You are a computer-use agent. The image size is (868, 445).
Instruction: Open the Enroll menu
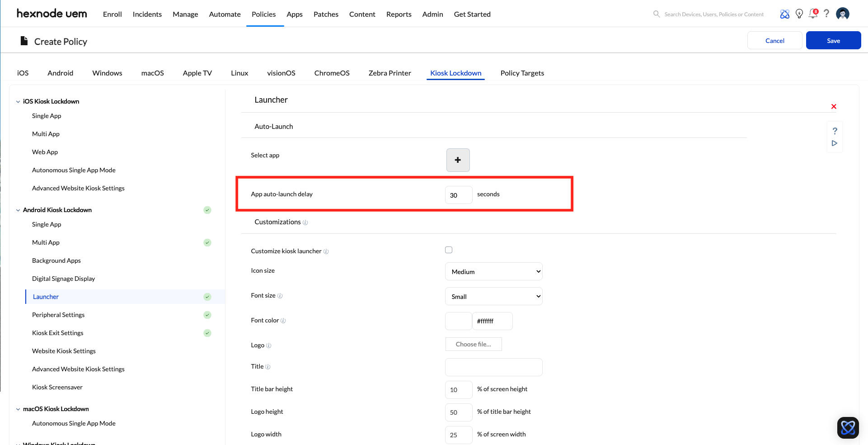[x=113, y=14]
